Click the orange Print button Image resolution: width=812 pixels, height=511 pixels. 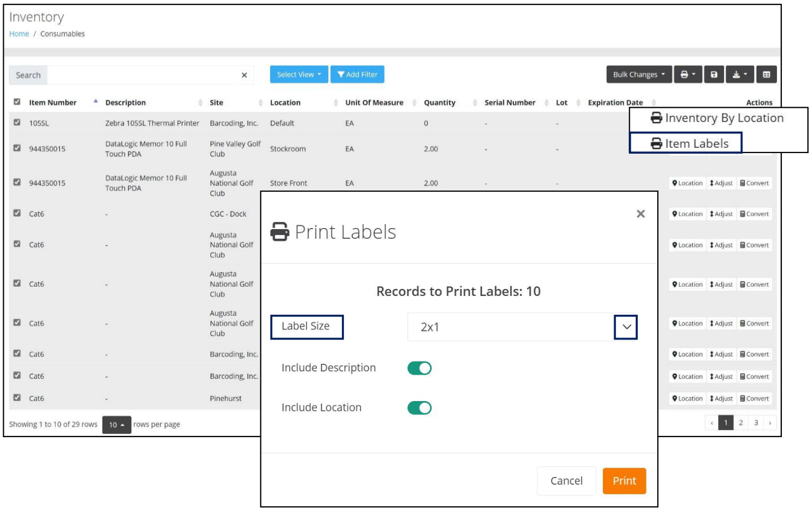point(624,481)
